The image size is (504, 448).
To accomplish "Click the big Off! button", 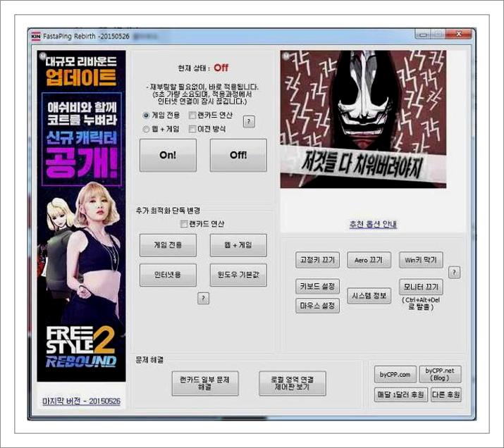I will [238, 155].
